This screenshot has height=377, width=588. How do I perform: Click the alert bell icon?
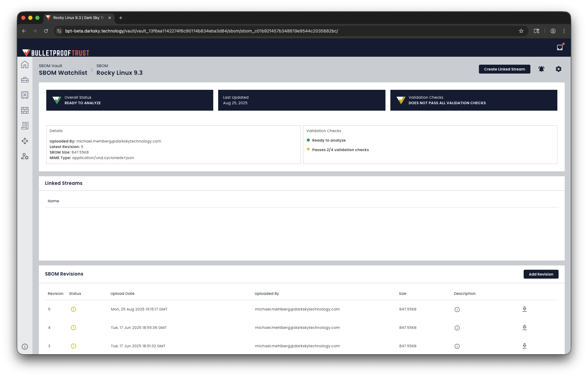pyautogui.click(x=541, y=69)
